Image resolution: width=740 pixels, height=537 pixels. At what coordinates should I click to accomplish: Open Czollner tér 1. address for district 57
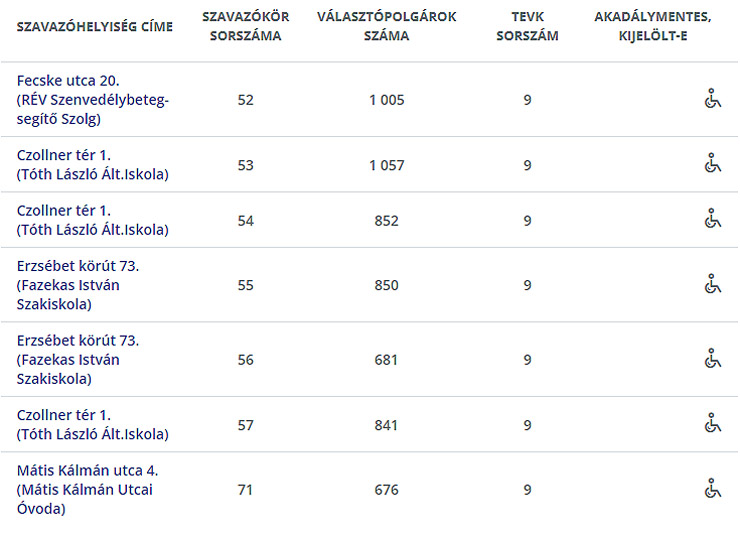point(64,415)
